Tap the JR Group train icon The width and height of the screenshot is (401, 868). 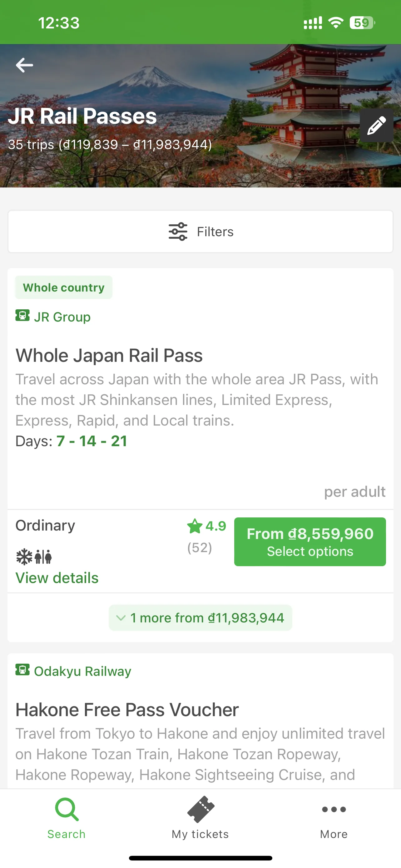(22, 316)
